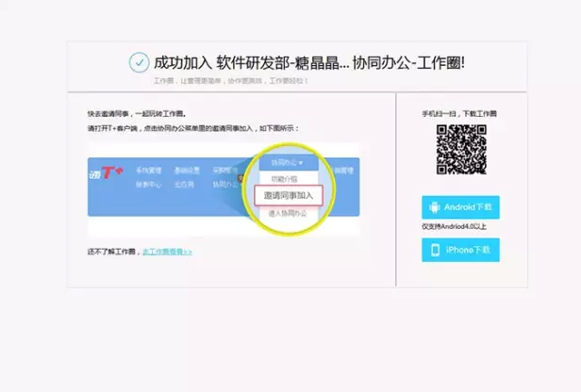This screenshot has height=392, width=581.
Task: Click the Android robot icon
Action: coord(434,207)
